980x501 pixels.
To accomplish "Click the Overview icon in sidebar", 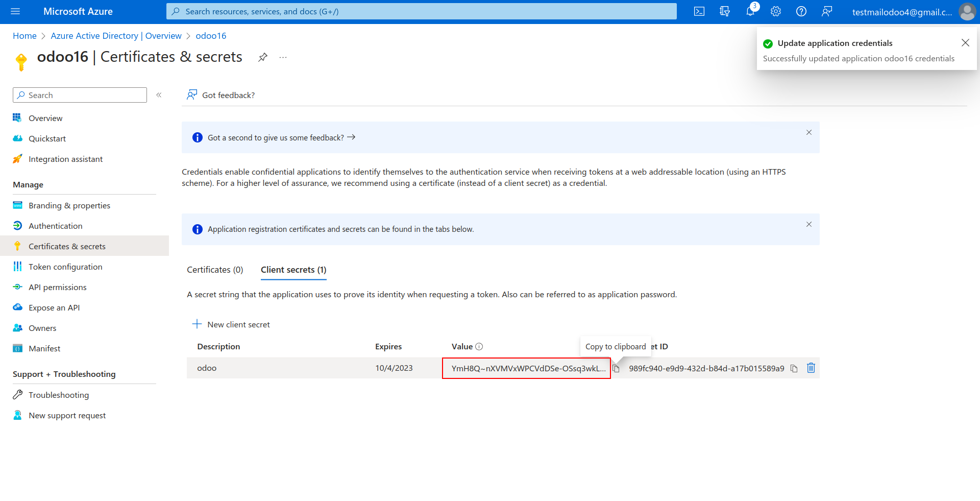I will pos(17,118).
